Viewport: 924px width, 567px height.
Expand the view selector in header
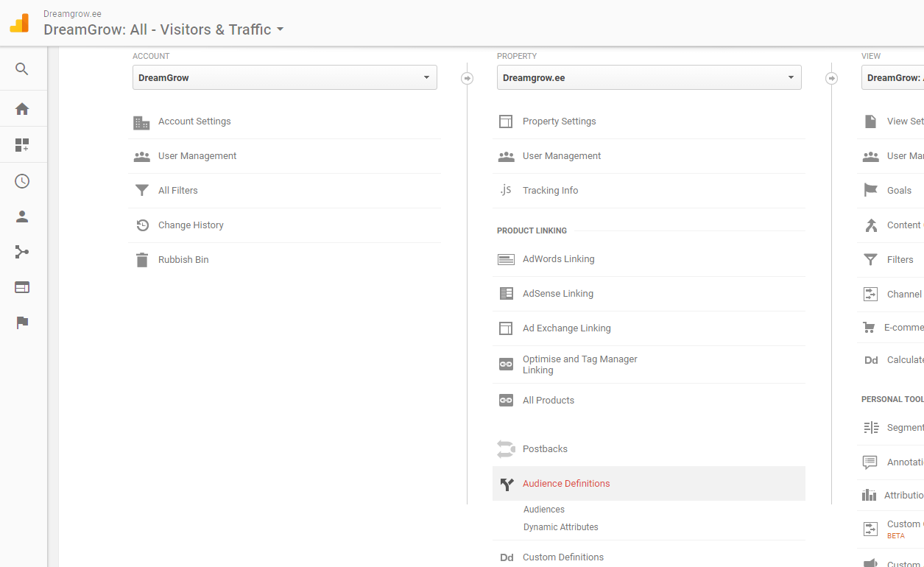[x=163, y=29]
